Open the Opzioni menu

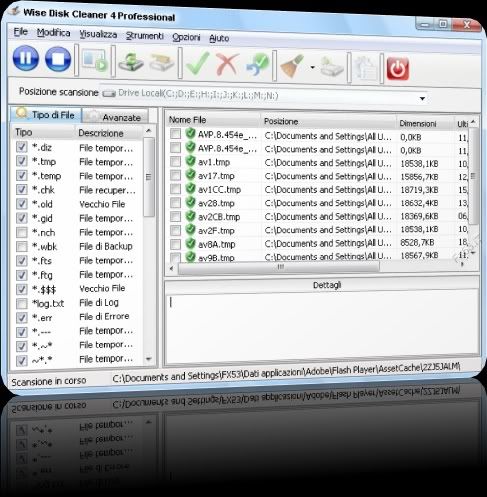186,37
